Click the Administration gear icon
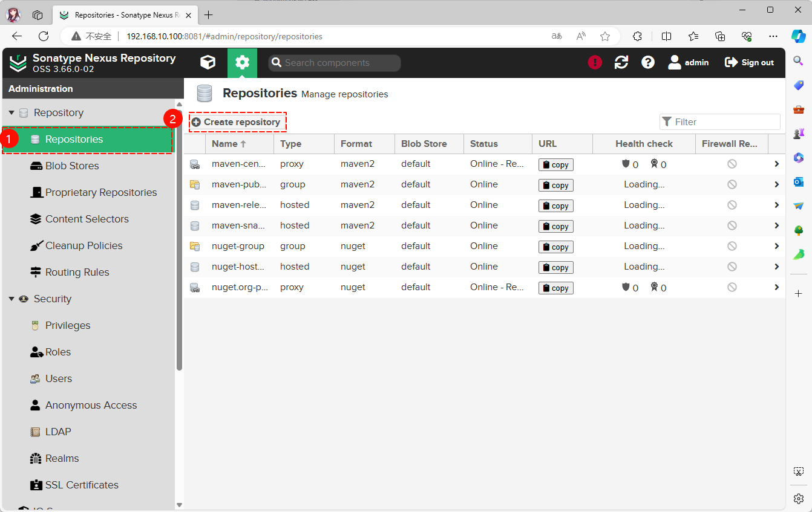The width and height of the screenshot is (812, 512). 242,62
